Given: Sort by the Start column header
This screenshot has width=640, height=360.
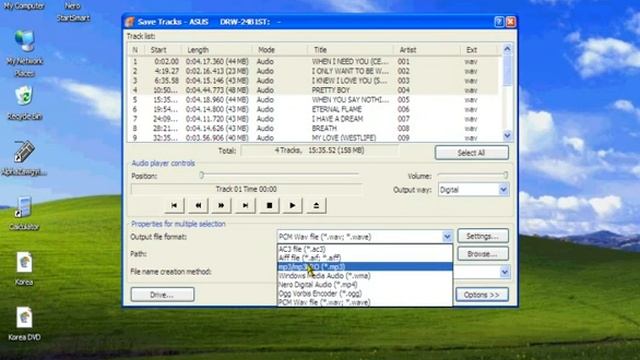Looking at the screenshot, I should 162,50.
